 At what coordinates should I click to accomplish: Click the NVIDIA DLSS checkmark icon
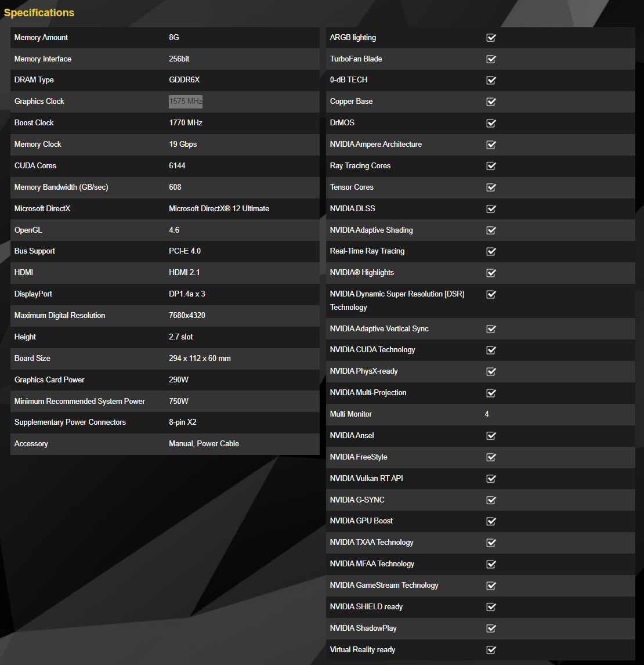click(x=491, y=209)
